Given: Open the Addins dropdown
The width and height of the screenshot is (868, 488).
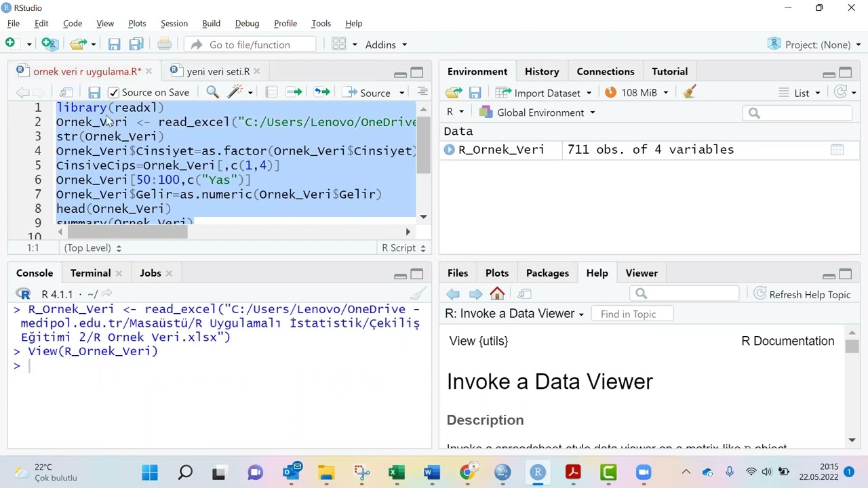Looking at the screenshot, I should click(386, 45).
